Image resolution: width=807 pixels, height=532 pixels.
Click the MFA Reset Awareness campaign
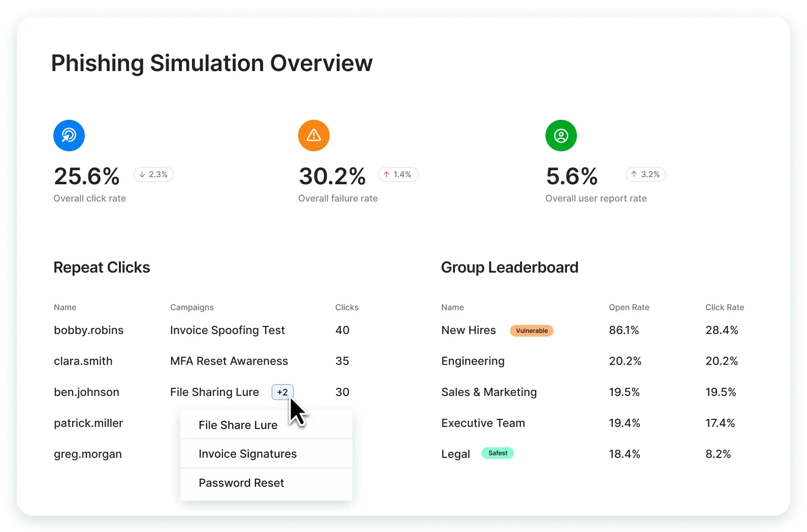229,361
